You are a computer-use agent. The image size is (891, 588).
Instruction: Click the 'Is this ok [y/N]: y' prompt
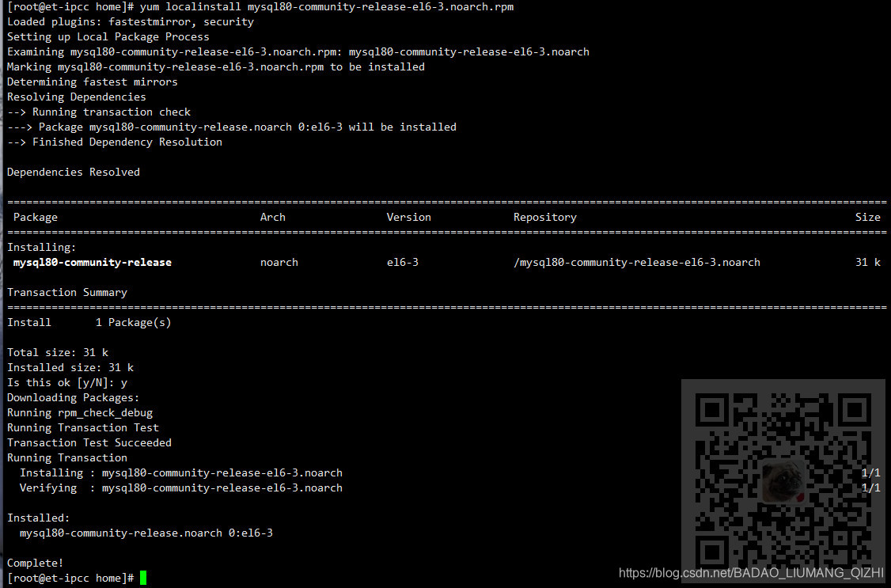click(x=67, y=382)
